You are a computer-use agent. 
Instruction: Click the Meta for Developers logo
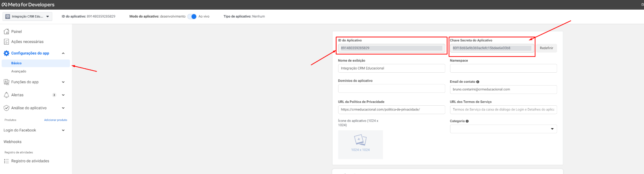tap(28, 5)
